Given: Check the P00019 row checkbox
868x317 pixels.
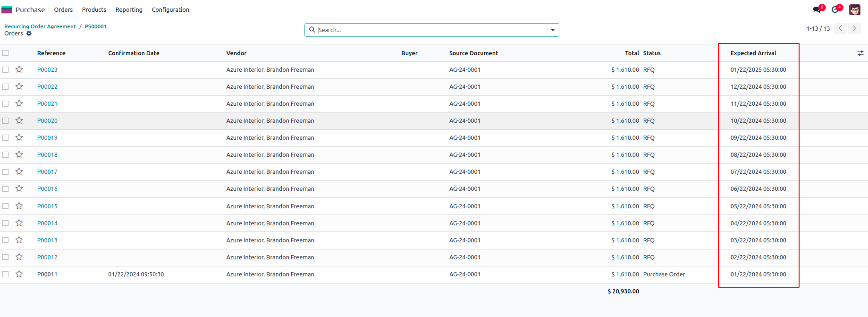Looking at the screenshot, I should tap(6, 137).
